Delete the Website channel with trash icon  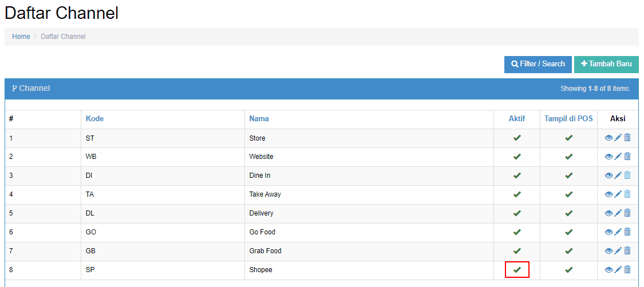coord(627,157)
